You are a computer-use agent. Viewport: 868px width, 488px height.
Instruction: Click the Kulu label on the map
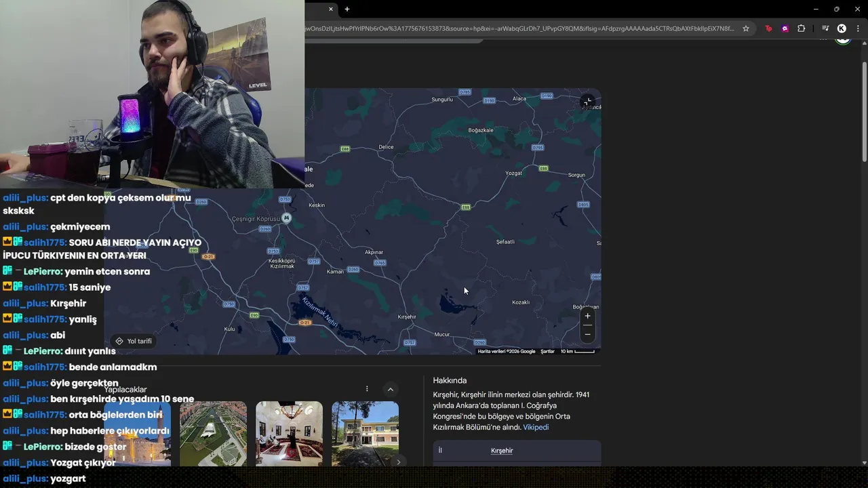229,329
